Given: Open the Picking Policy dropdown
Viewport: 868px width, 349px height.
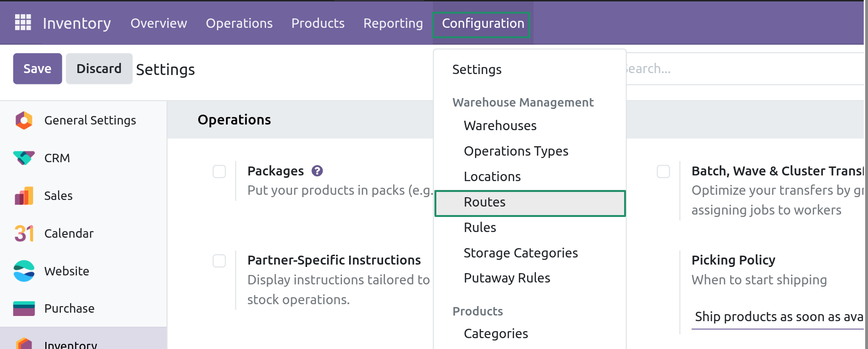Looking at the screenshot, I should [778, 317].
